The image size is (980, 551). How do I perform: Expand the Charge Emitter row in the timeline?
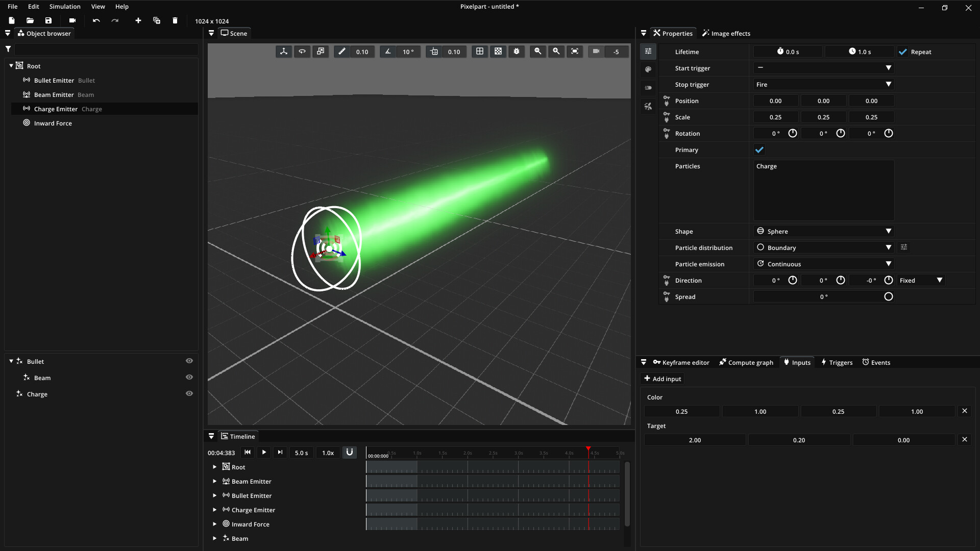tap(215, 510)
